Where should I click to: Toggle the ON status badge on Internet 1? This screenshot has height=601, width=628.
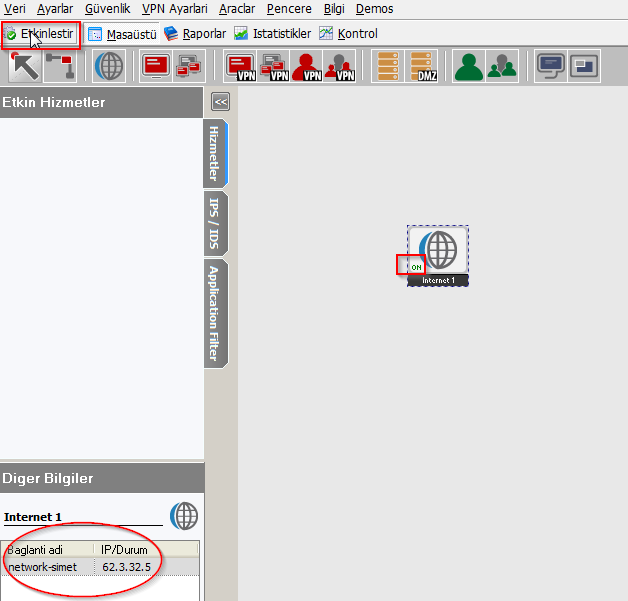pyautogui.click(x=415, y=267)
